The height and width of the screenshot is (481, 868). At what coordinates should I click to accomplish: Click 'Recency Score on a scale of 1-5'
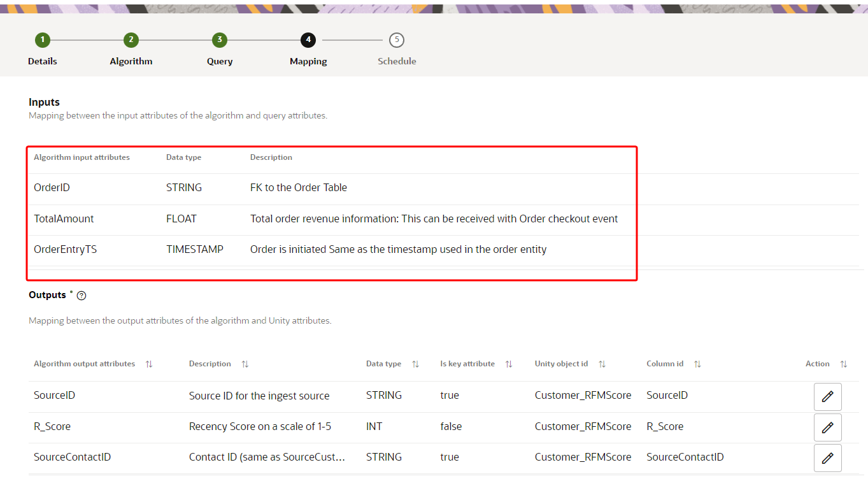[260, 427]
